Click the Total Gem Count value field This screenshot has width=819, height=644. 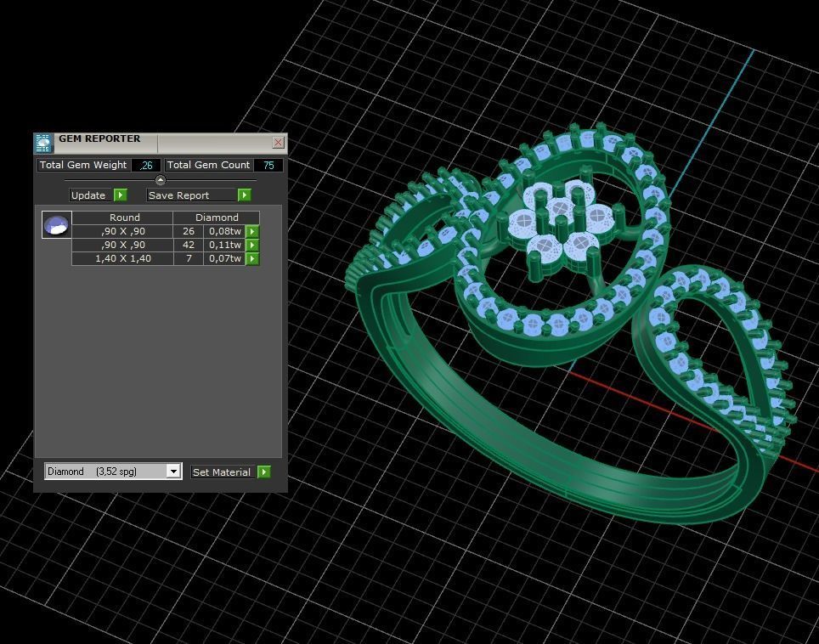(268, 165)
